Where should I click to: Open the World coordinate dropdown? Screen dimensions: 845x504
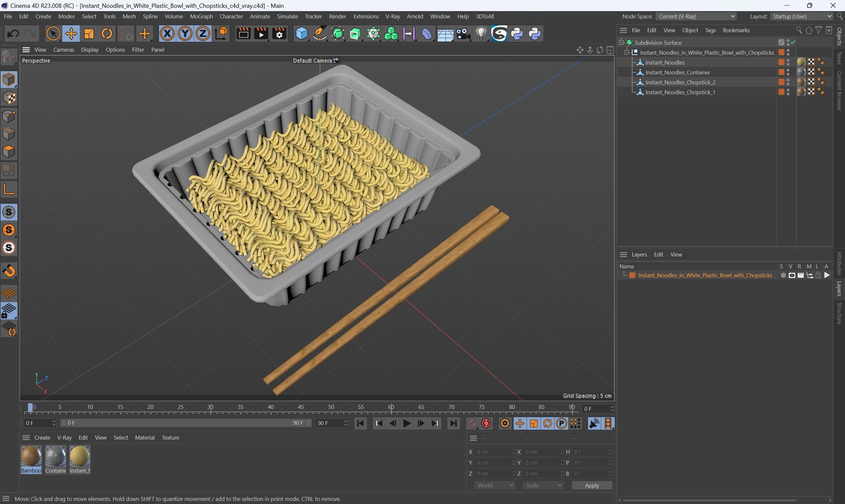[x=495, y=485]
